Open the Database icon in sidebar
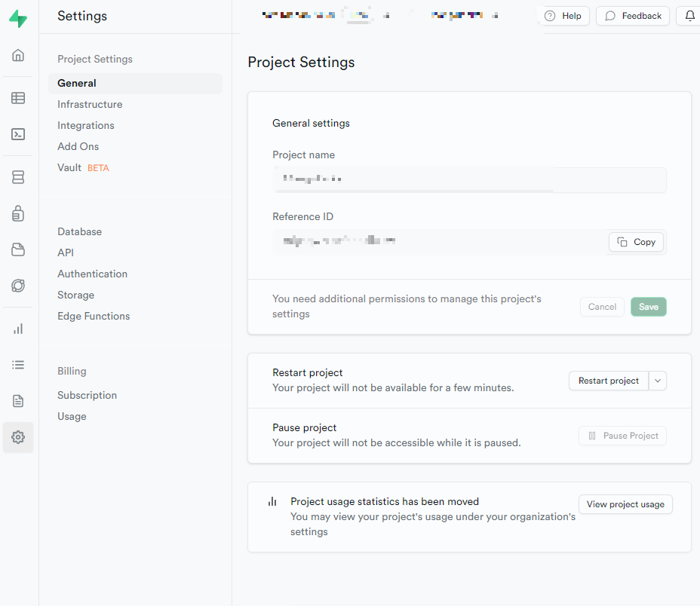The image size is (700, 606). tap(18, 177)
